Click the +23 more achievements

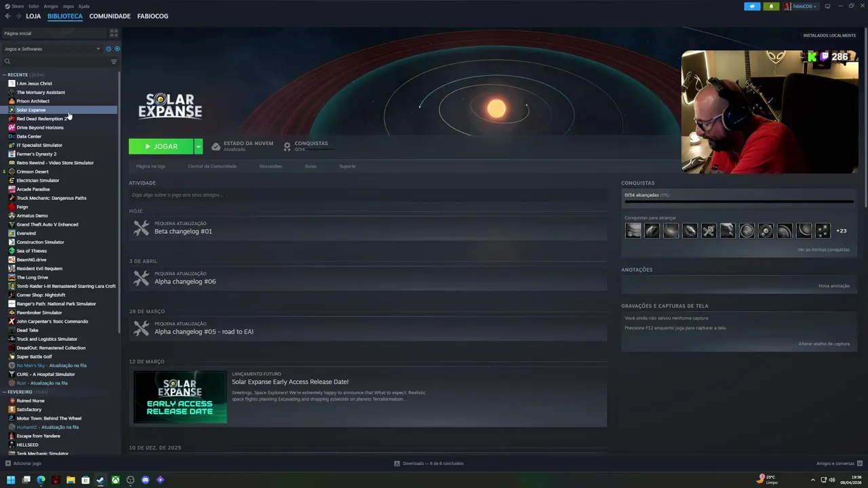(x=841, y=230)
